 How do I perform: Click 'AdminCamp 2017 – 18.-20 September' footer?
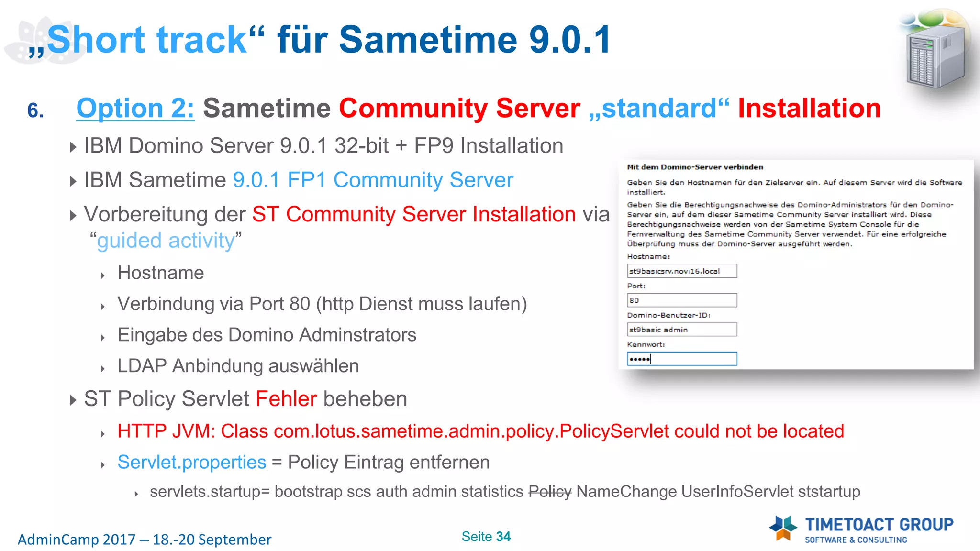tap(145, 540)
